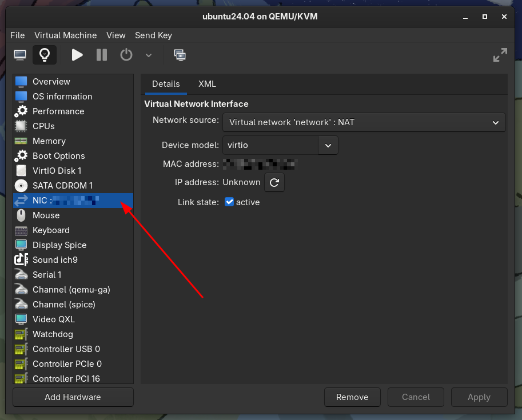The width and height of the screenshot is (522, 420).
Task: Start the VM with the Run button
Action: pyautogui.click(x=77, y=55)
